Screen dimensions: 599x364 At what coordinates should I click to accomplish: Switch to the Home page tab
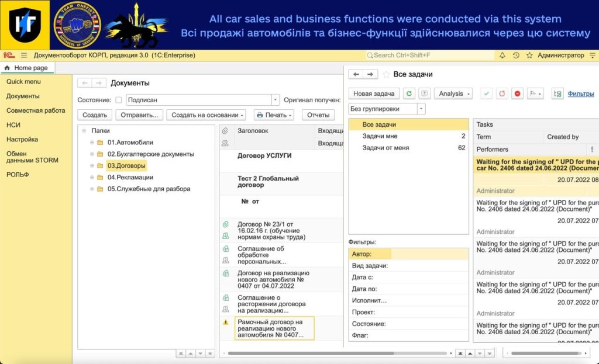click(27, 68)
